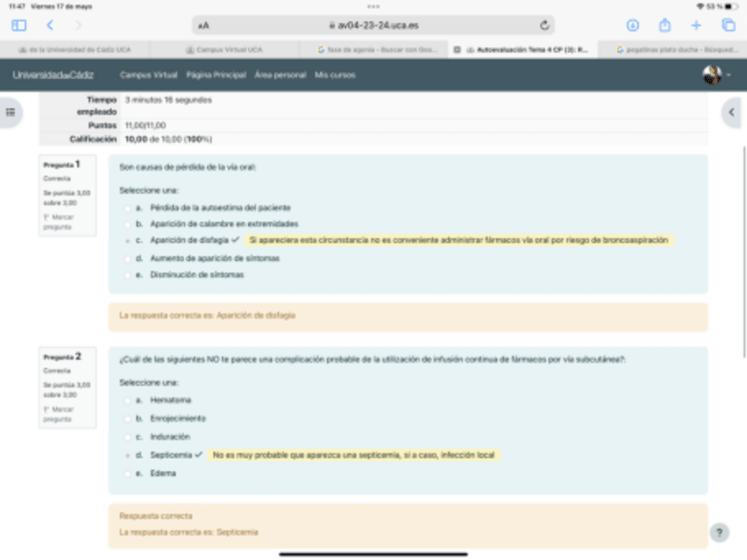
Task: Select option d. Aumento de aparición de síntomas
Action: 127,259
